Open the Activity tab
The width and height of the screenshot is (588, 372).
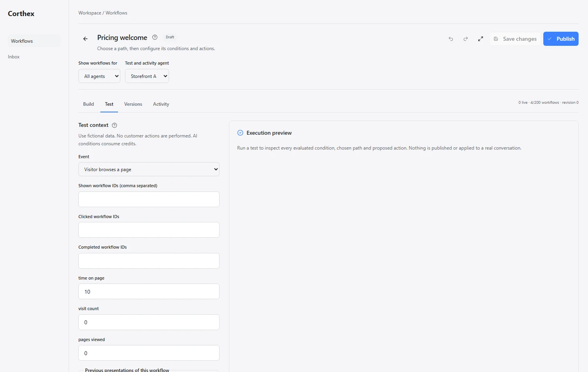[161, 104]
